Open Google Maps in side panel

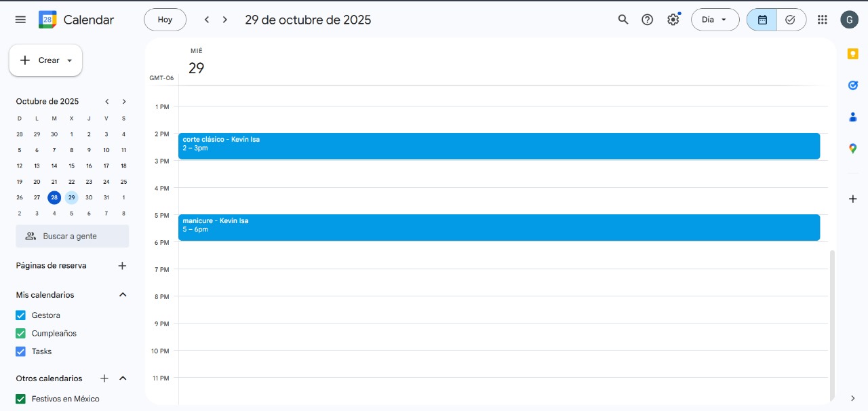pos(853,149)
